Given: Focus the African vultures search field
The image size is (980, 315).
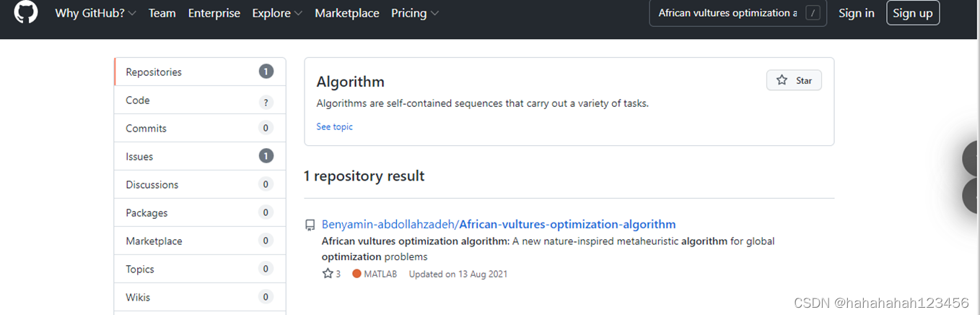Looking at the screenshot, I should pos(738,13).
